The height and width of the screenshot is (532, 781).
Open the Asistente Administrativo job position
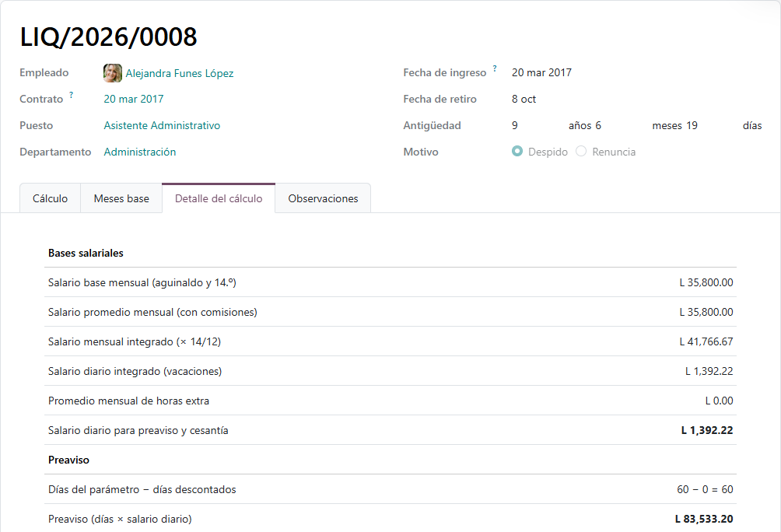(x=162, y=125)
